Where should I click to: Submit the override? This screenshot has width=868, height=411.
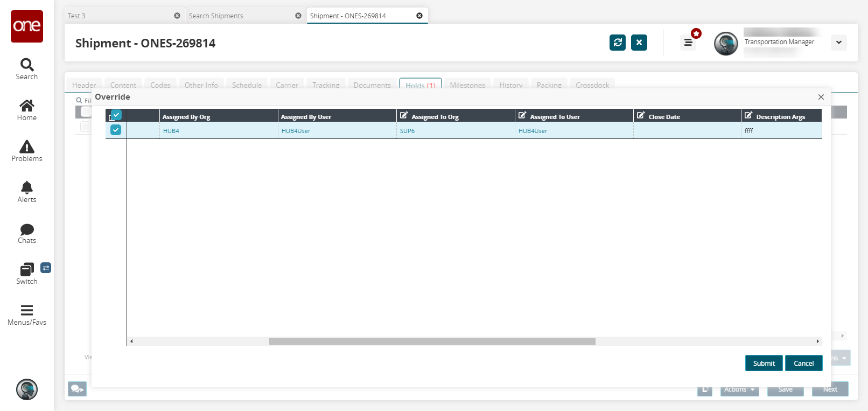(764, 363)
